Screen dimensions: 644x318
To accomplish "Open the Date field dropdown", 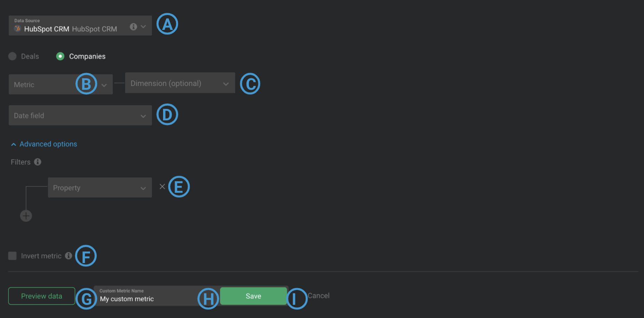I will click(x=80, y=115).
